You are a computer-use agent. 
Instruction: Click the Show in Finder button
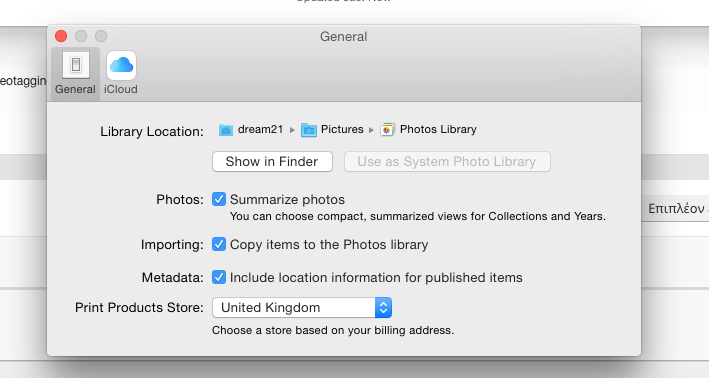coord(272,161)
